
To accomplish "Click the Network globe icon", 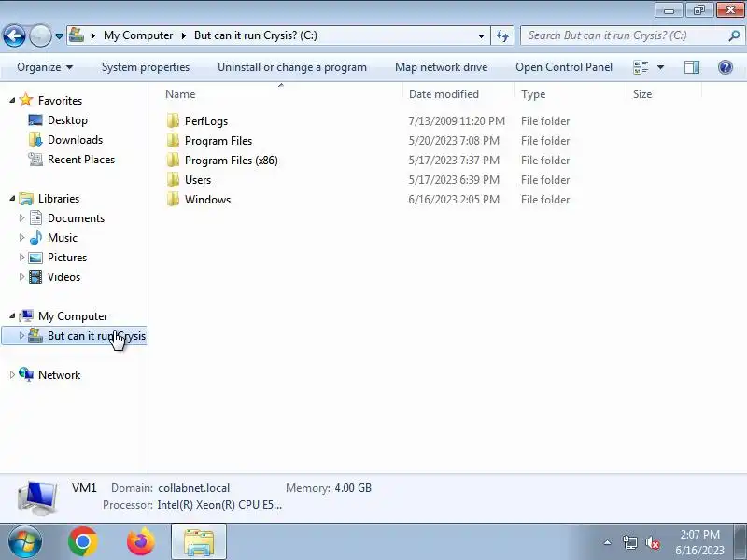I will click(x=26, y=374).
